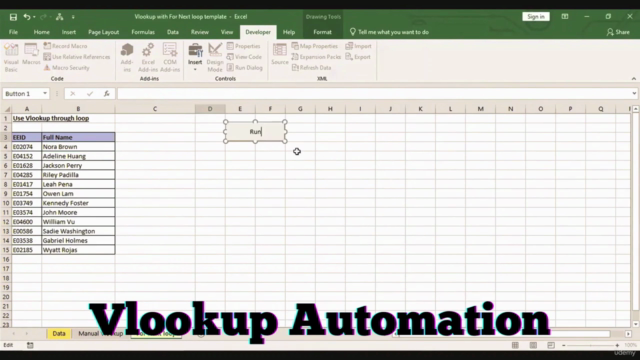Click the Run button on the sheet

(x=255, y=131)
